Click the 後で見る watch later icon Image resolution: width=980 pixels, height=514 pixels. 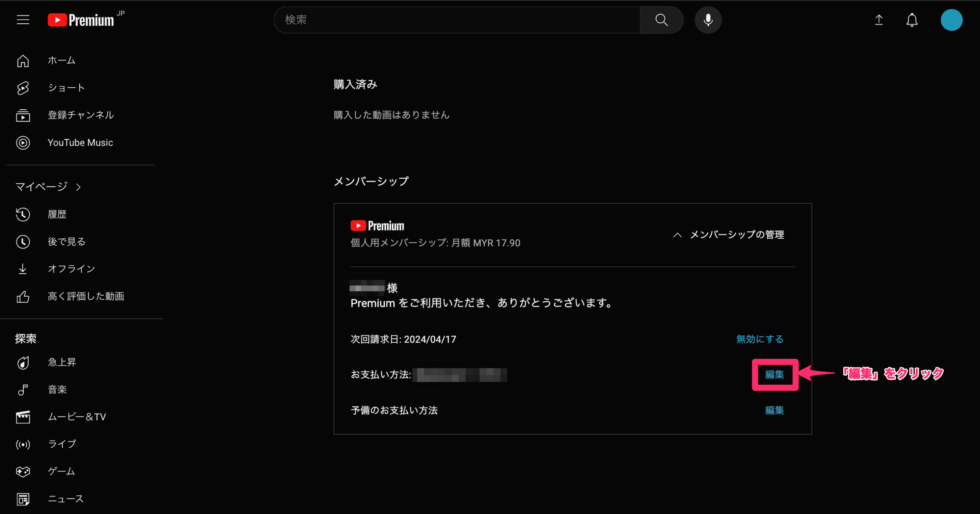(23, 241)
